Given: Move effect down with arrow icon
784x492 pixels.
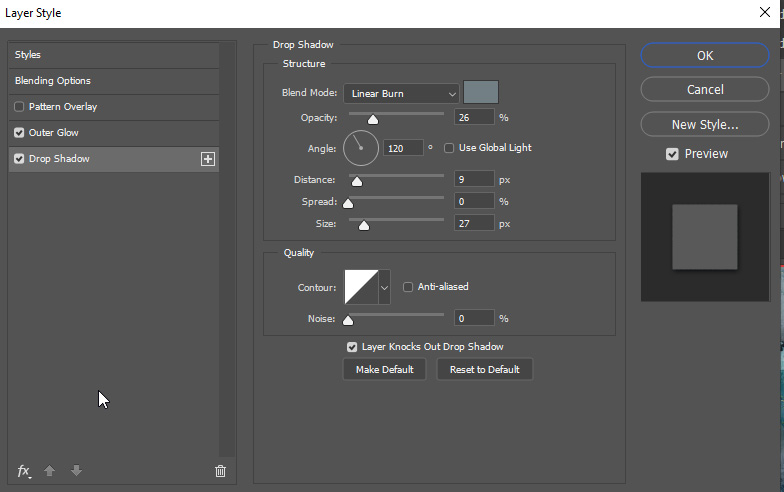Looking at the screenshot, I should pos(76,470).
